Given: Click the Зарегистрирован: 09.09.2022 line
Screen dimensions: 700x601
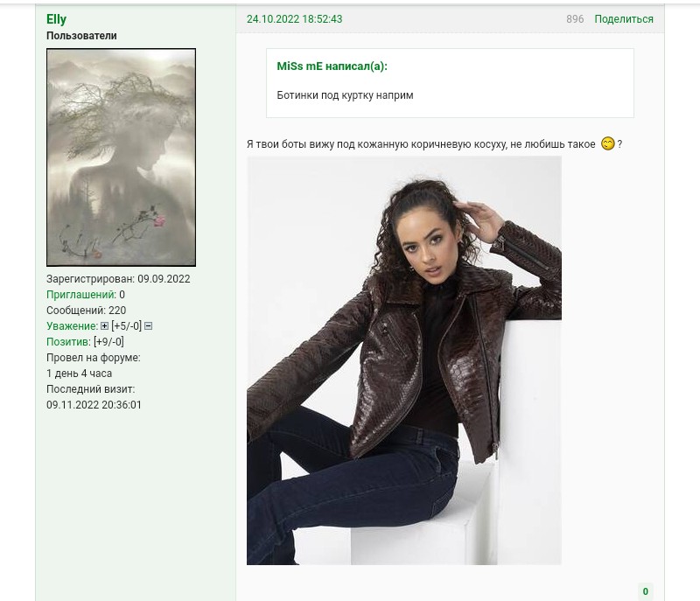Looking at the screenshot, I should (118, 279).
